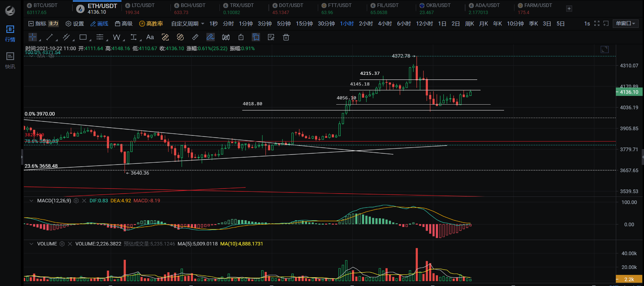
Task: Remove the VOLUME indicator with X
Action: point(70,244)
